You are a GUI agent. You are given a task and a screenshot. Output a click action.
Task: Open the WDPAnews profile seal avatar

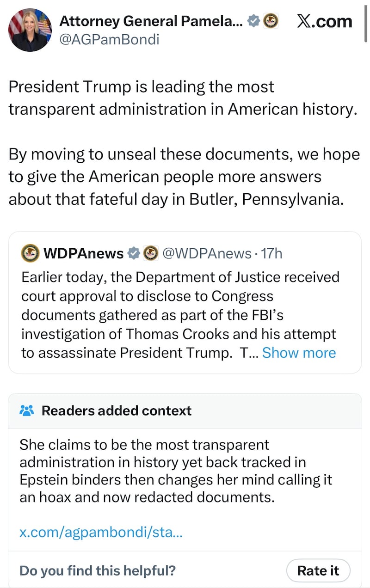(29, 253)
